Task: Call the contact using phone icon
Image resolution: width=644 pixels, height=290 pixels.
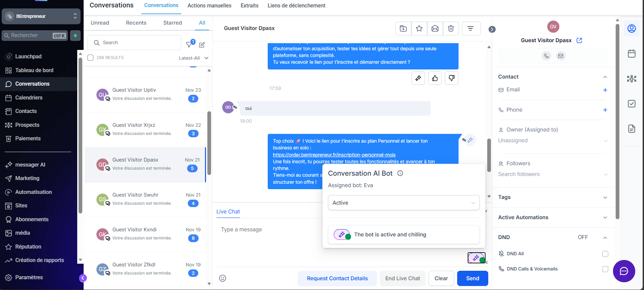Action: (x=547, y=56)
